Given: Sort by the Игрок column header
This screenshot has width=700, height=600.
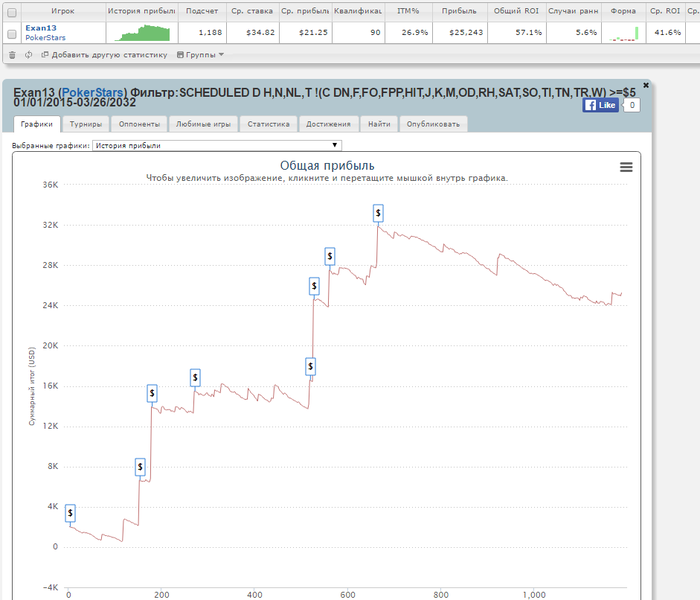Looking at the screenshot, I should click(63, 11).
